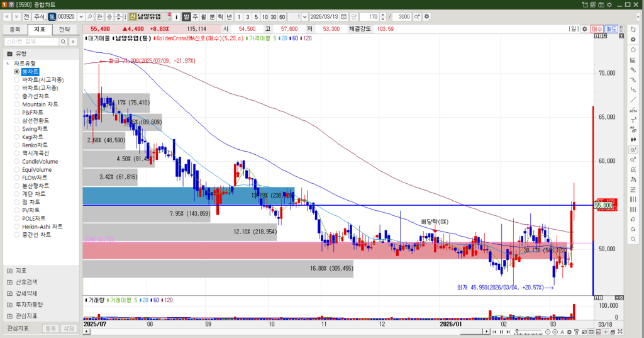Switch to the 종목 tab
The height and width of the screenshot is (338, 644).
[x=16, y=29]
